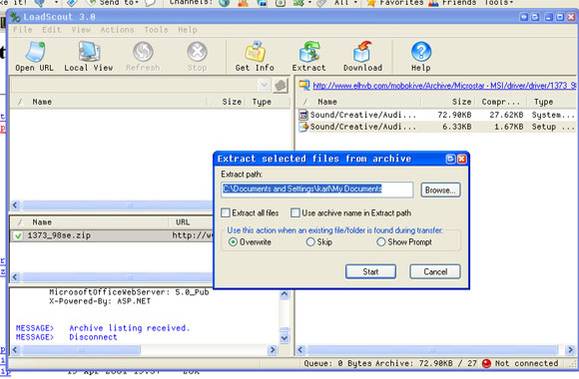Screen dimensions: 579x379
Task: Click the 1.67KB compressed size cell
Action: [508, 127]
